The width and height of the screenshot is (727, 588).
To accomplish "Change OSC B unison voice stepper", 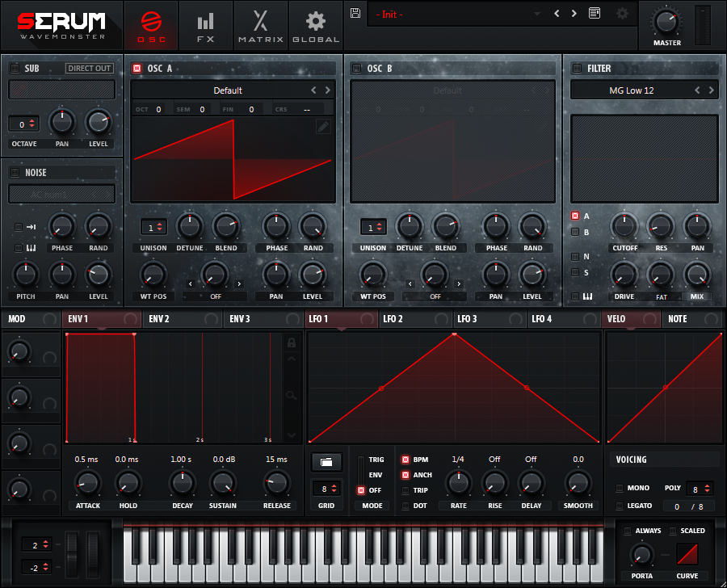I will pos(374,227).
